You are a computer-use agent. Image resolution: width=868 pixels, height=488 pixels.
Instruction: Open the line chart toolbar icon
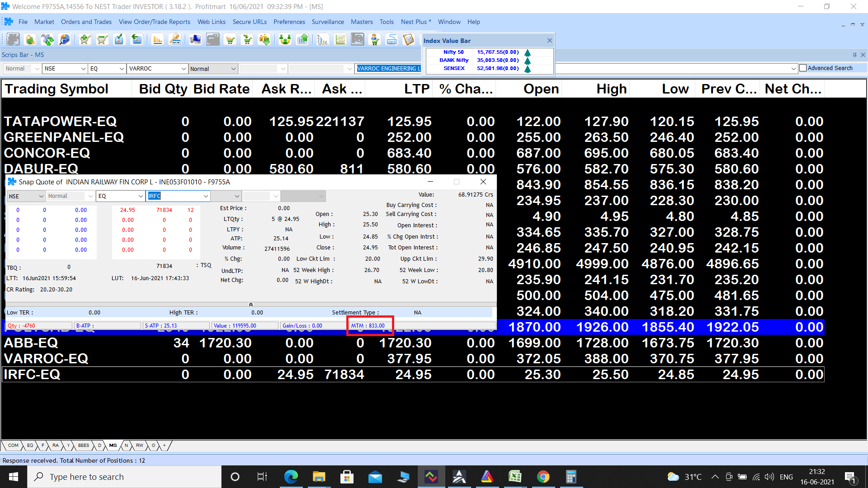tap(340, 40)
